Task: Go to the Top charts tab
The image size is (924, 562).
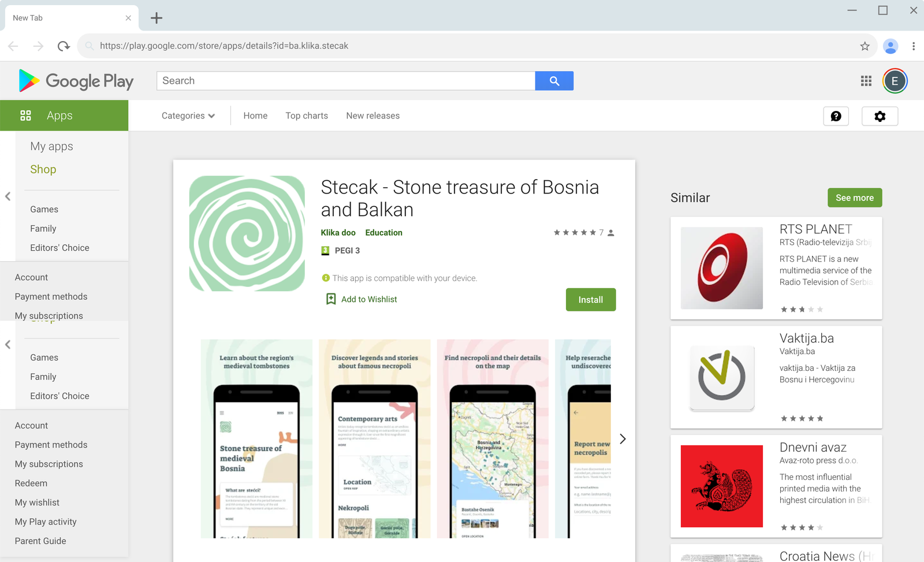Action: (307, 116)
